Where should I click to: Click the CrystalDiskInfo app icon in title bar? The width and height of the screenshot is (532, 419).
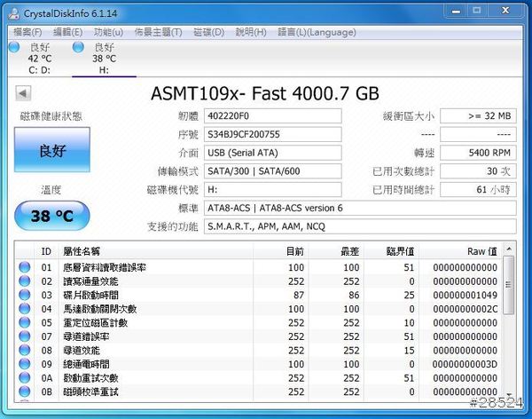click(14, 13)
